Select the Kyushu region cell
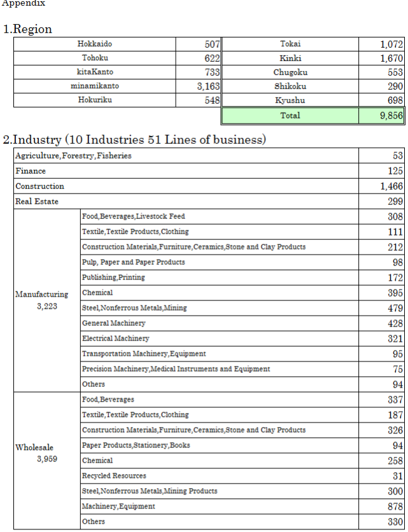 290,100
